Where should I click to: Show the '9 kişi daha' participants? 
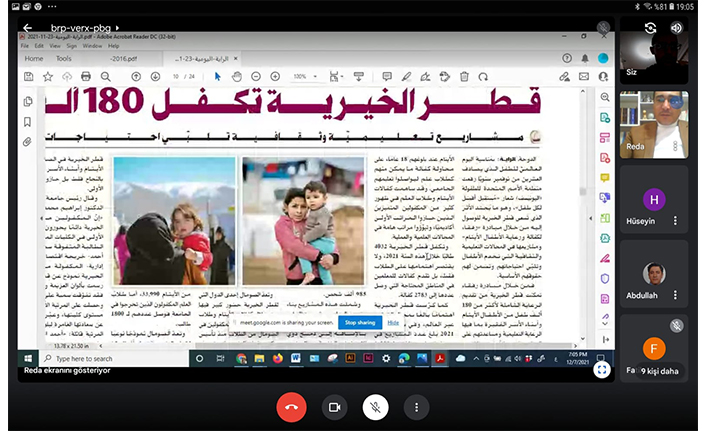(x=659, y=371)
